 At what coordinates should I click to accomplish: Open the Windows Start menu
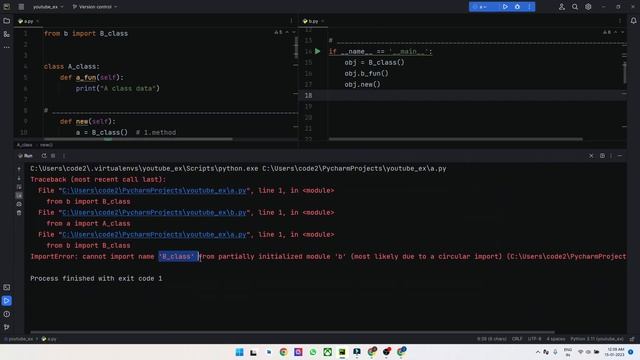(240, 352)
